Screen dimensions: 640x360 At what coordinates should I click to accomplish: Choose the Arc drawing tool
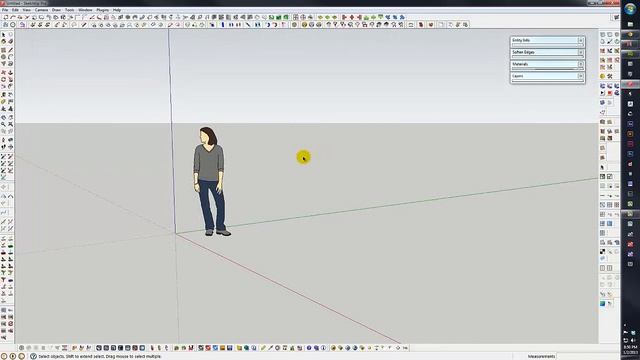pos(11,57)
